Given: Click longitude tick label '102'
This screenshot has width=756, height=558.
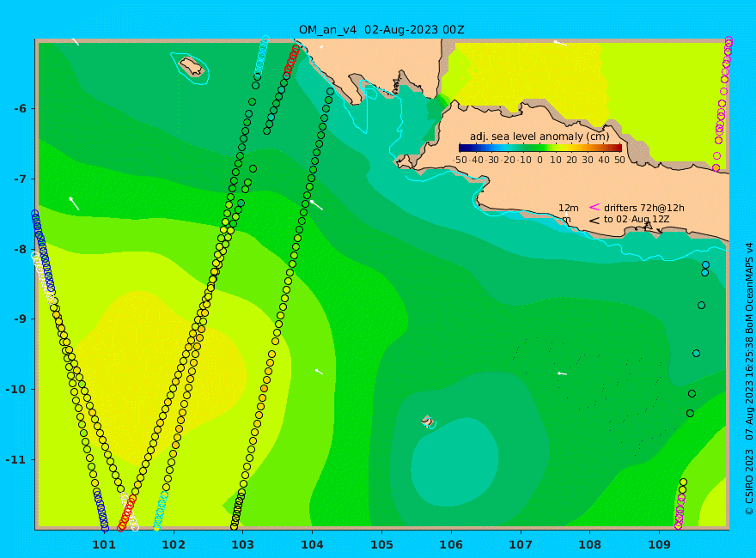Looking at the screenshot, I should pos(174,545).
